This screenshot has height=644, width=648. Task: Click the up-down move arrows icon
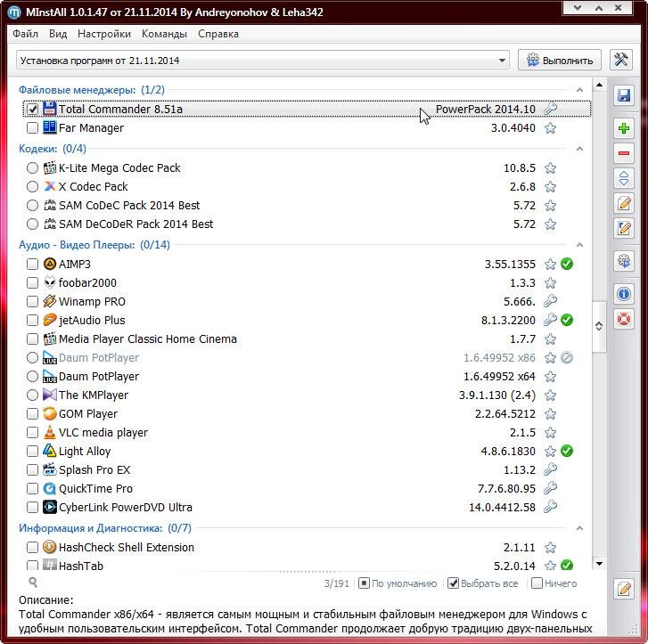(624, 178)
